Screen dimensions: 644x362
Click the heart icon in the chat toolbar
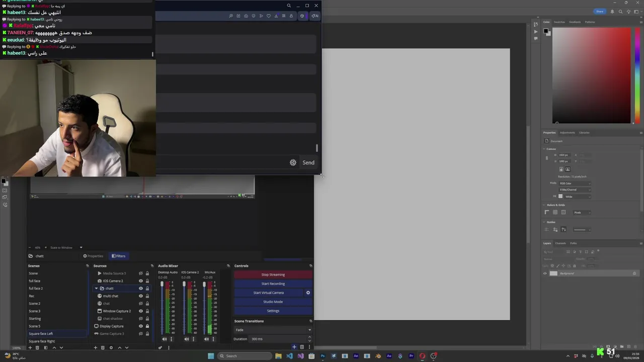pyautogui.click(x=269, y=16)
